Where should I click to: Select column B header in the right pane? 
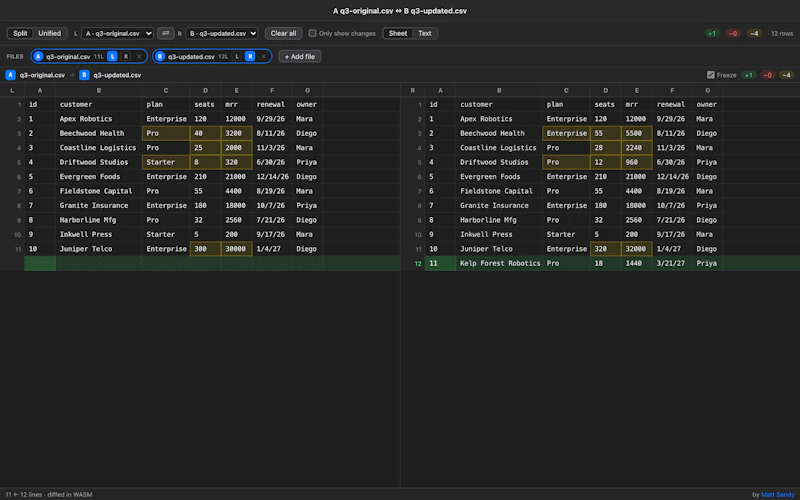coord(499,90)
